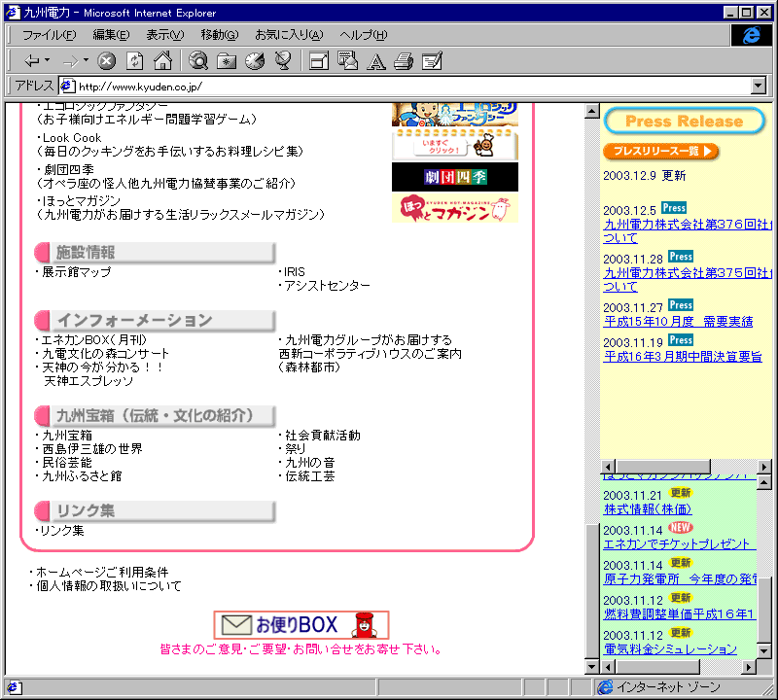Stop page loading with the X button
The image size is (778, 700).
tap(106, 61)
